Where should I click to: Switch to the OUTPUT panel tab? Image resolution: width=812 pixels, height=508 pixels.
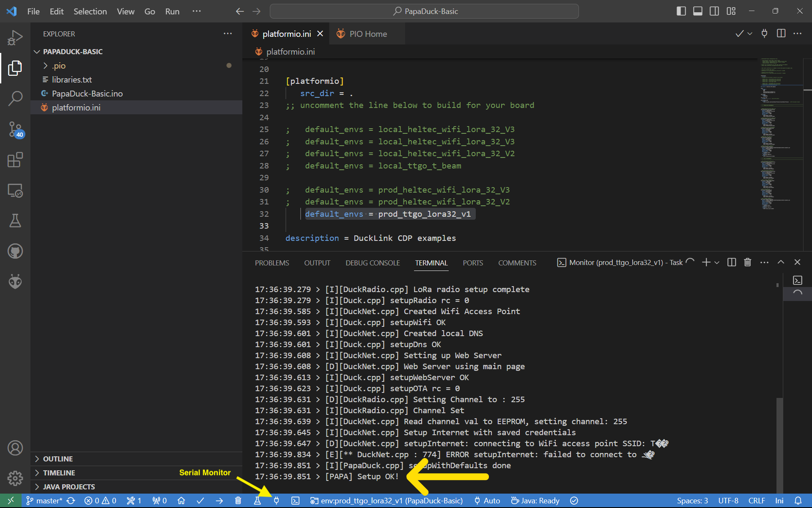317,263
